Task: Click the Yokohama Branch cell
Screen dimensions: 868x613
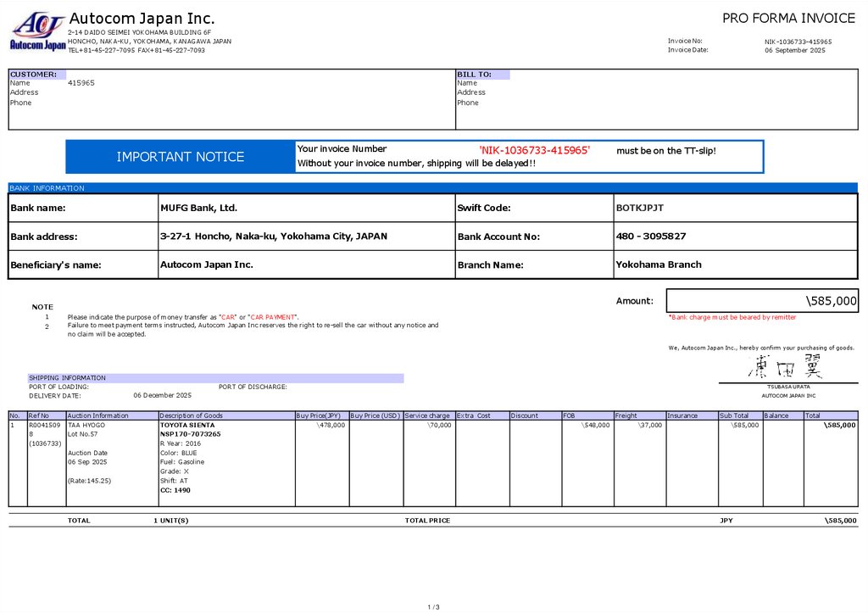Action: [658, 265]
